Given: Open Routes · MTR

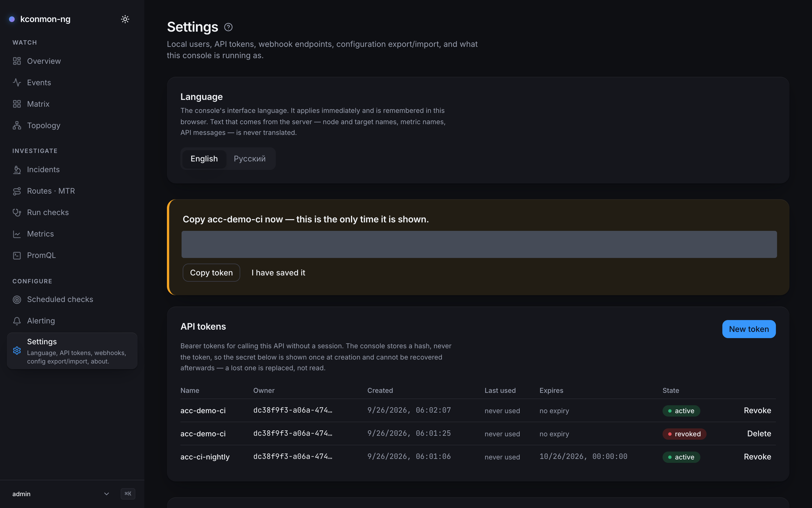Looking at the screenshot, I should coord(72,191).
